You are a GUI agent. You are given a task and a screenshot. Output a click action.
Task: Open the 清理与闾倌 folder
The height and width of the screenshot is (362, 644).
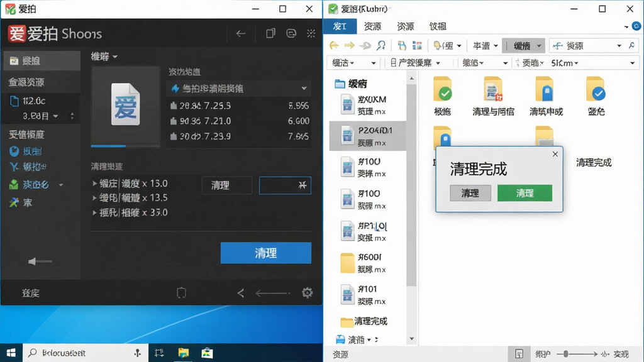pyautogui.click(x=493, y=96)
